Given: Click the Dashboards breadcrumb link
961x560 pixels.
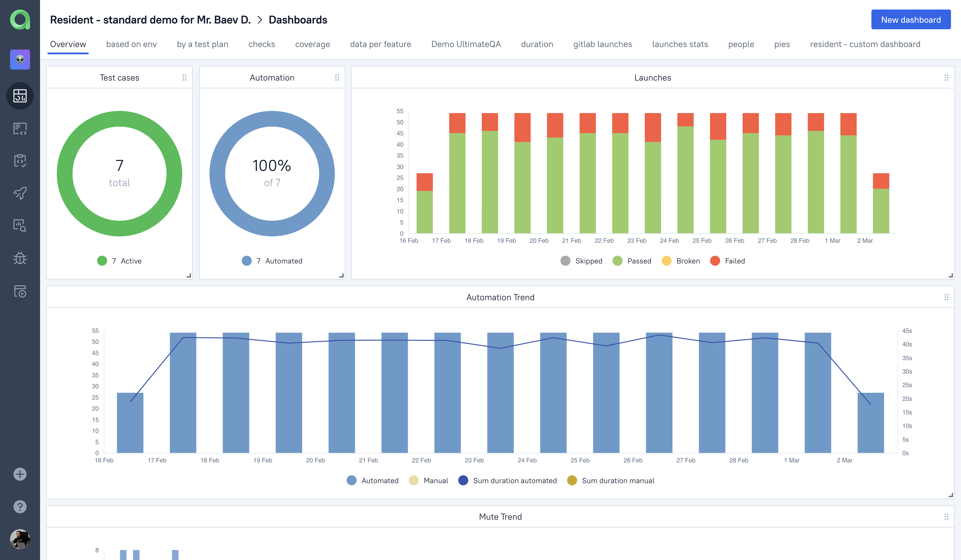Looking at the screenshot, I should 298,20.
